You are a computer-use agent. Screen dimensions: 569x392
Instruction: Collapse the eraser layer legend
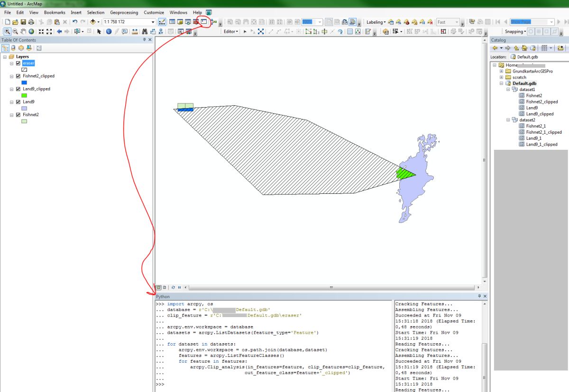coord(11,63)
